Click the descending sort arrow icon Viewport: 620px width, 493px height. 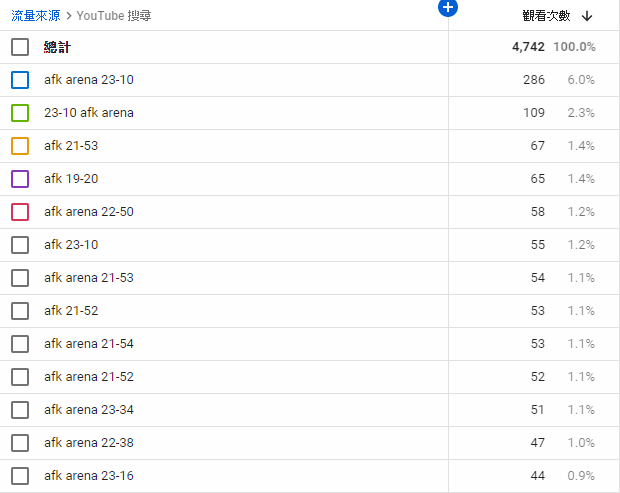pos(587,16)
